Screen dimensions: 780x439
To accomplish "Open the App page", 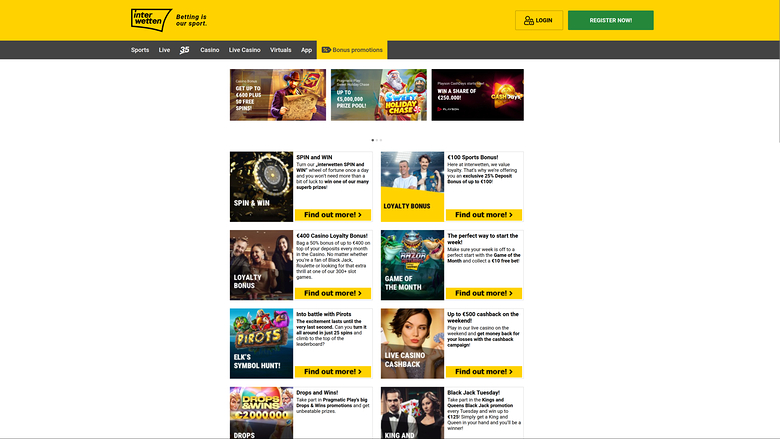I will (306, 50).
